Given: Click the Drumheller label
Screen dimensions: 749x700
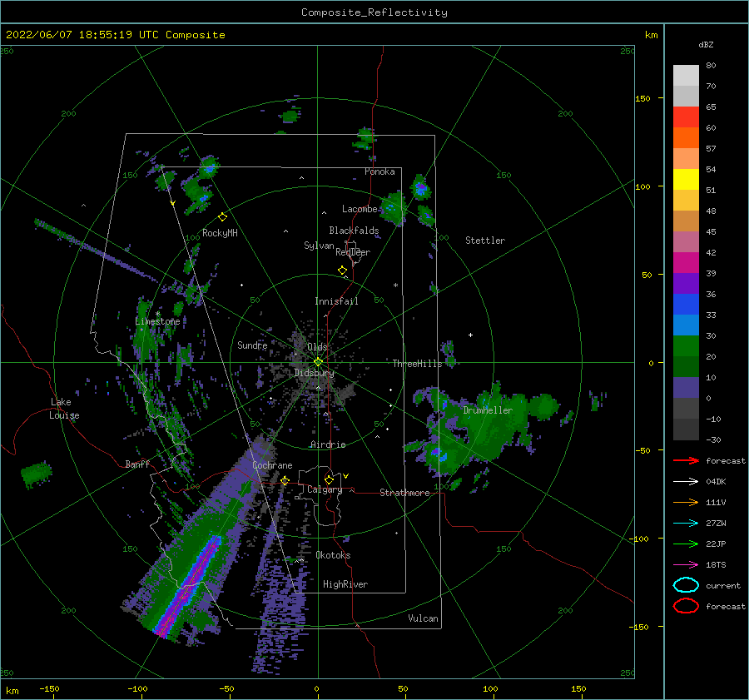Looking at the screenshot, I should pyautogui.click(x=488, y=410).
